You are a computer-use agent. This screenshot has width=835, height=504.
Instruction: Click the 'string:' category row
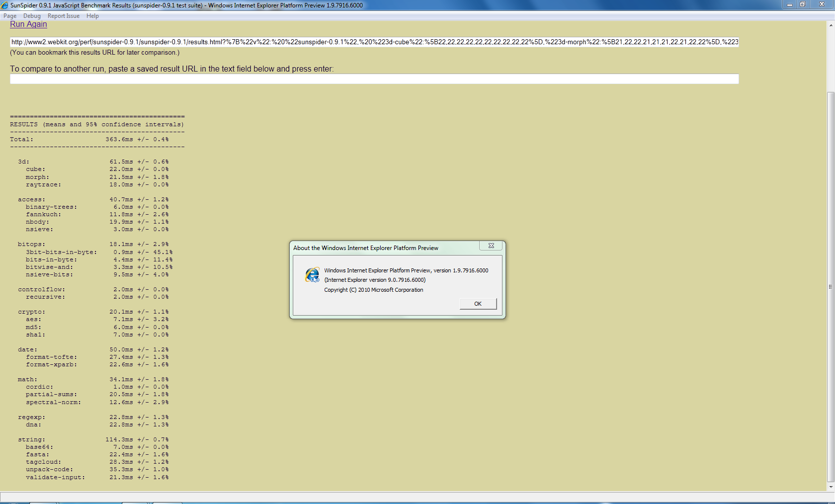(x=93, y=440)
